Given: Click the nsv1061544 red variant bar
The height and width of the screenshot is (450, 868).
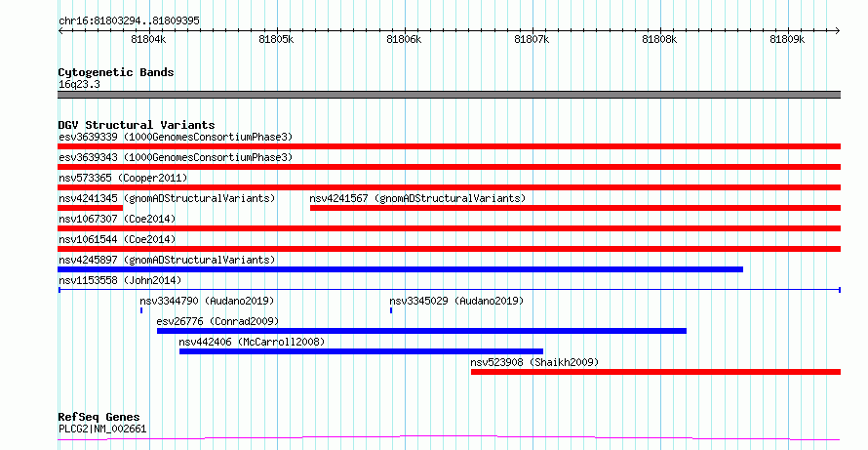Looking at the screenshot, I should [x=449, y=249].
